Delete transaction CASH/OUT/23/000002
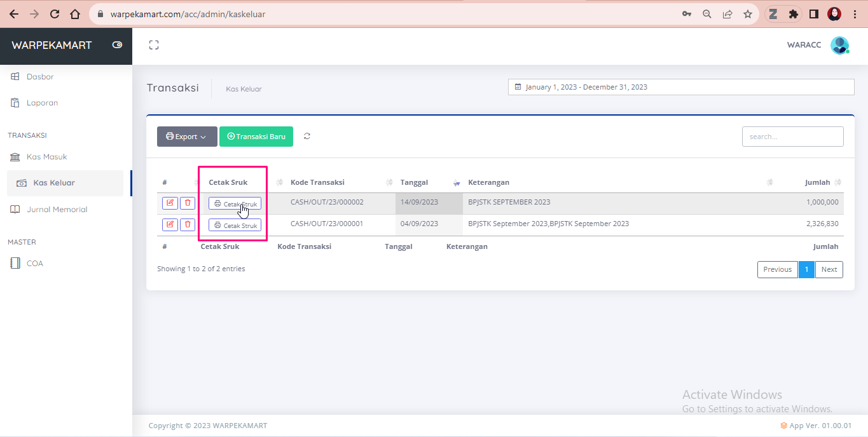The width and height of the screenshot is (868, 437). click(188, 203)
